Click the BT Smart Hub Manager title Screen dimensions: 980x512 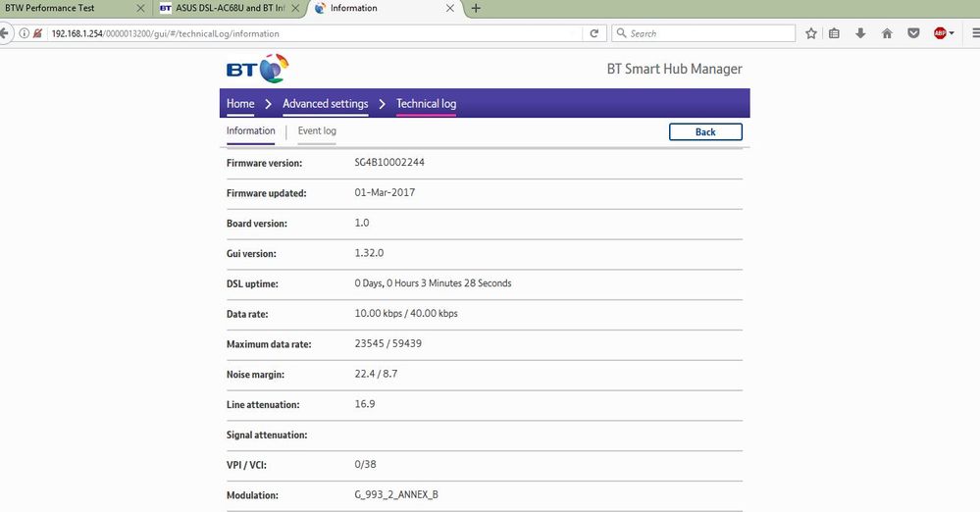(x=674, y=69)
